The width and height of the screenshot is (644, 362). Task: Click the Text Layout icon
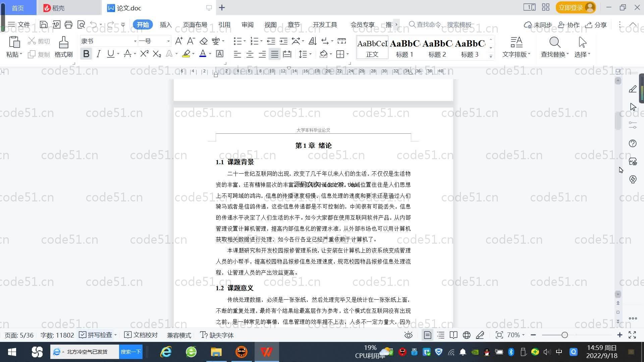[517, 42]
